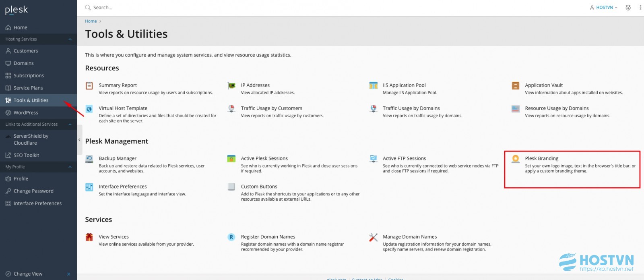Click the globe icon in top bar

628,7
